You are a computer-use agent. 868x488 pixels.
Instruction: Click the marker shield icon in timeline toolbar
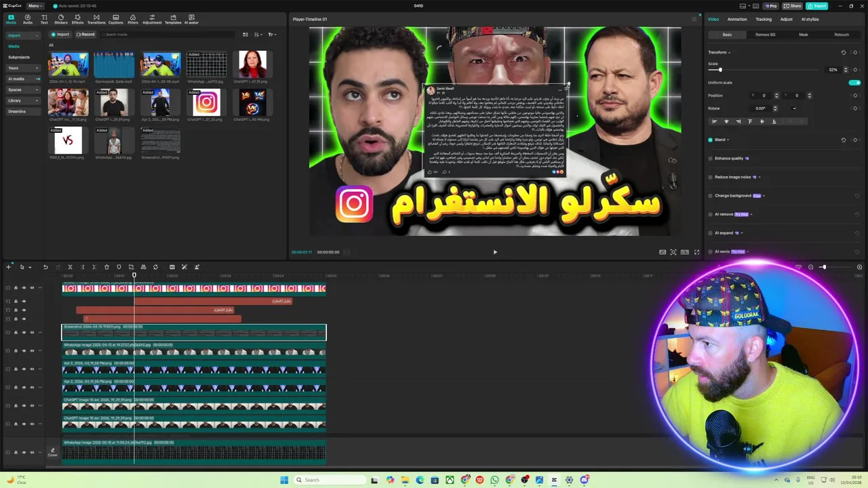tap(119, 267)
